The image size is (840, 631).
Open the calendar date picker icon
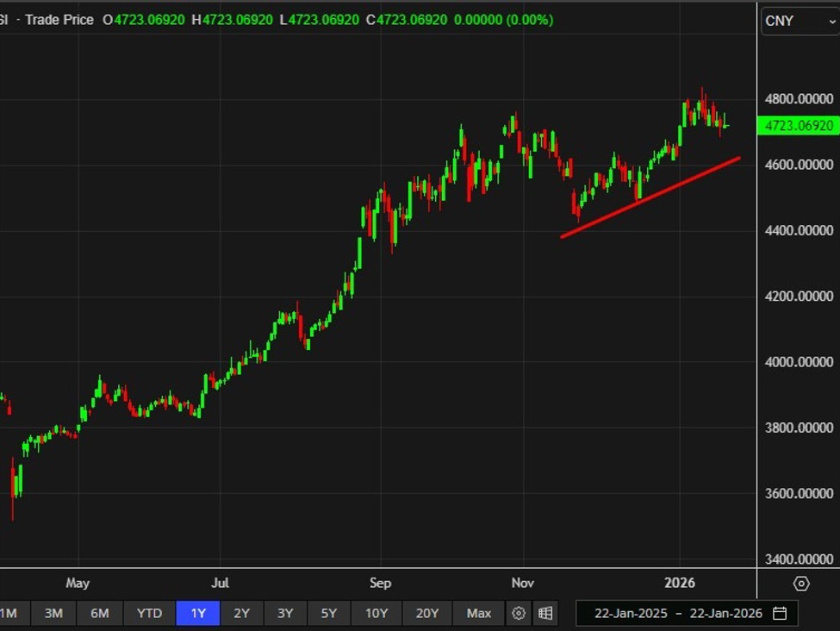pos(780,614)
